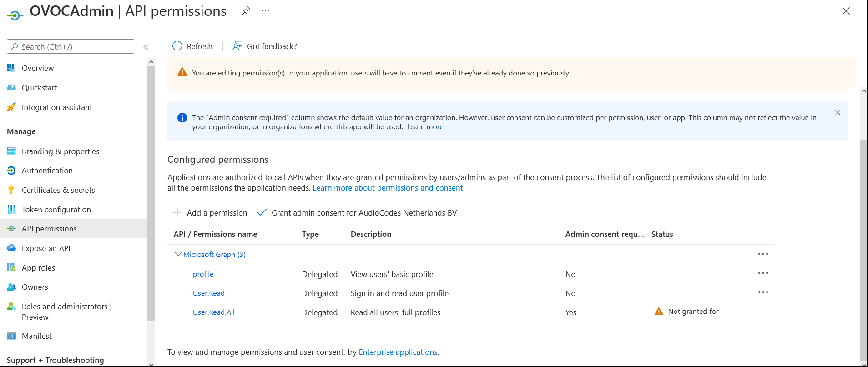Click the User.Read.All permission link
868x367 pixels.
click(x=213, y=312)
